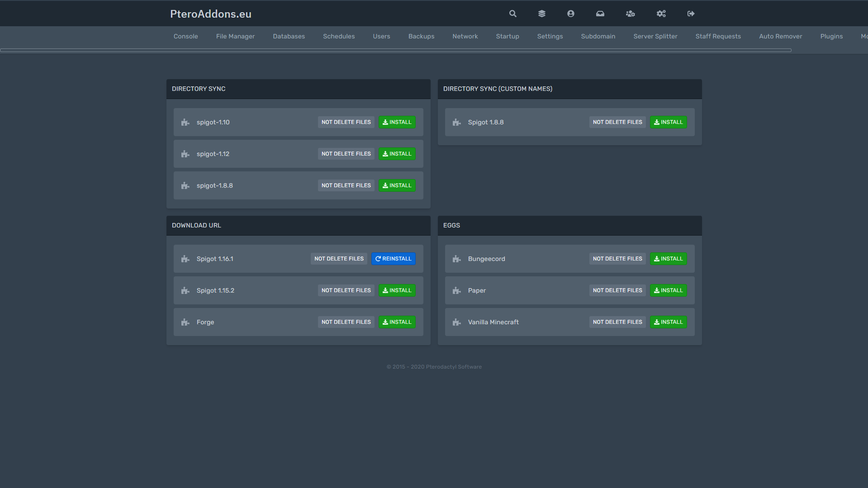Click the puzzle icon beside Forge
The width and height of the screenshot is (868, 488).
coord(185,322)
